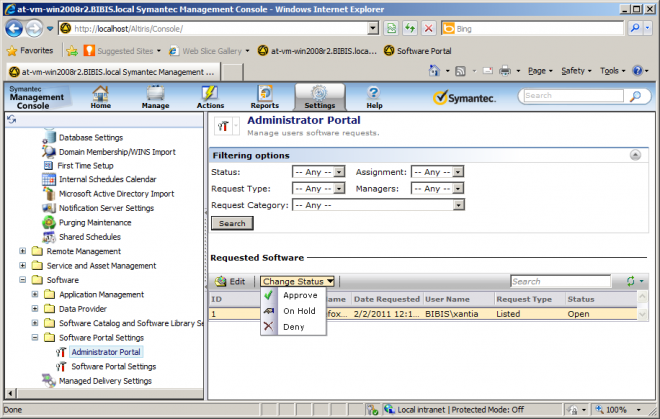660x419 pixels.
Task: Expand the Application Management folder
Action: tap(35, 294)
